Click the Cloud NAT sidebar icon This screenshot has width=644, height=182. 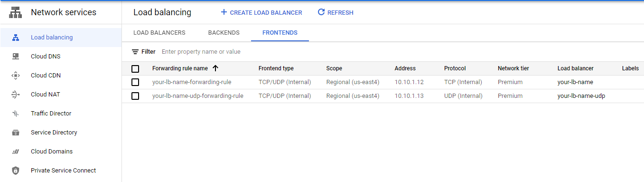click(x=16, y=95)
